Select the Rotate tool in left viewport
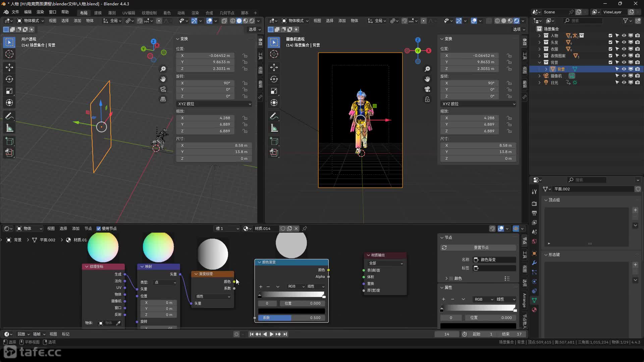 (x=9, y=79)
